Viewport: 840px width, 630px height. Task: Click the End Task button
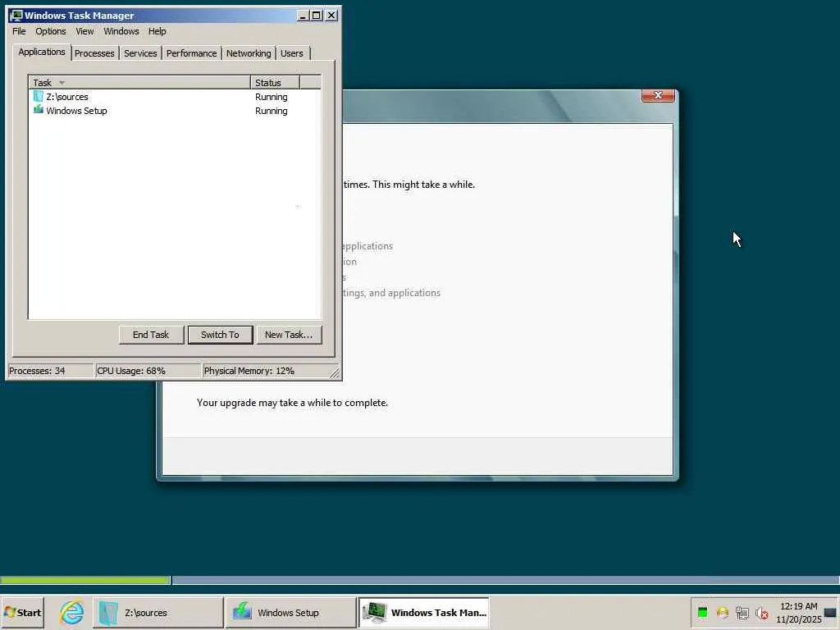pos(151,335)
